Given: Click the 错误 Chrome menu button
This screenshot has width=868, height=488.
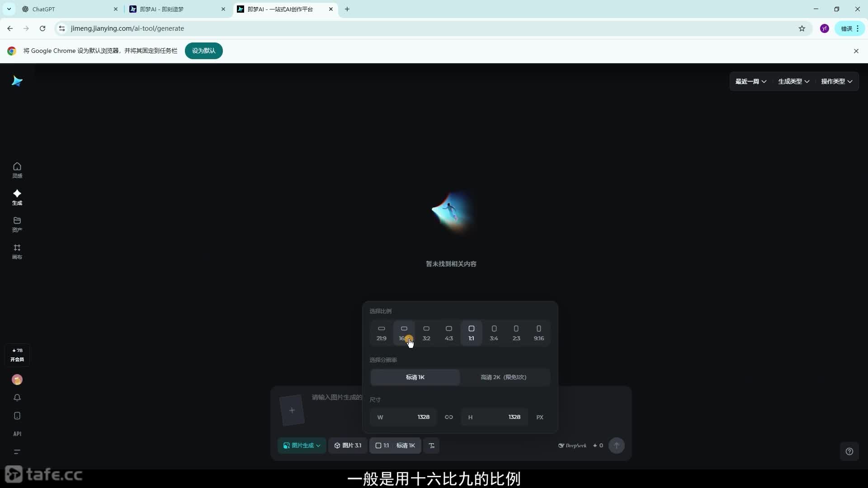Looking at the screenshot, I should click(850, 28).
